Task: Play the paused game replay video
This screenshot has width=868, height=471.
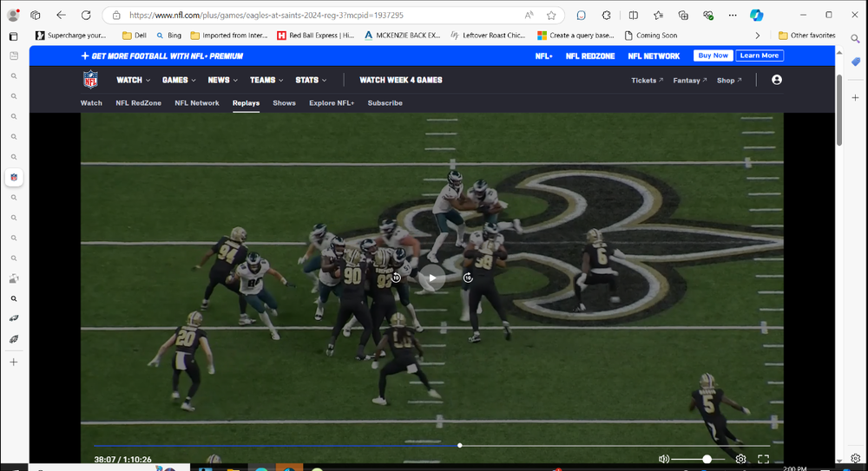Action: coord(432,278)
